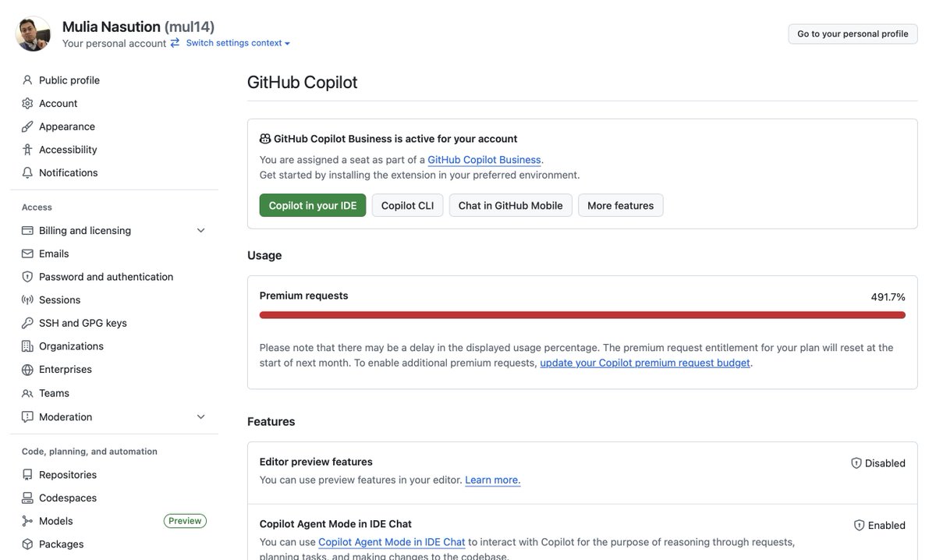
Task: Follow the GitHub Copilot Business link
Action: (x=484, y=160)
